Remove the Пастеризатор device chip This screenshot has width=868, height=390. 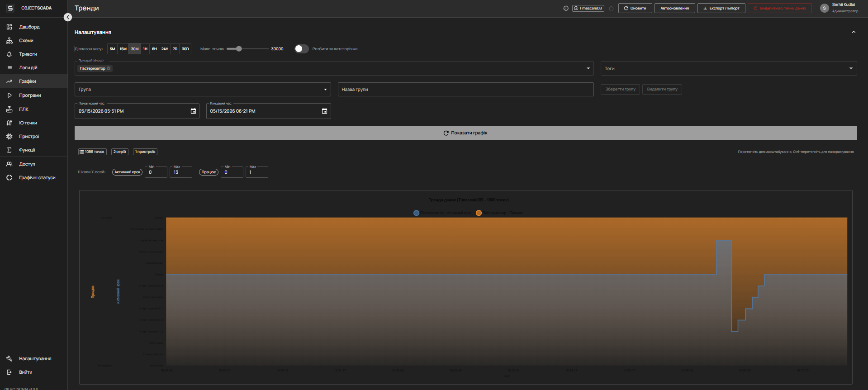(x=109, y=68)
